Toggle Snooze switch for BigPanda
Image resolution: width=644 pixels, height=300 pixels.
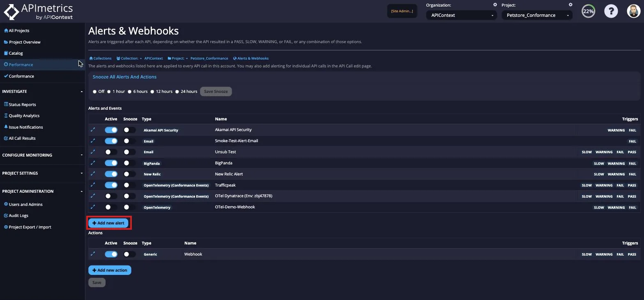[129, 163]
